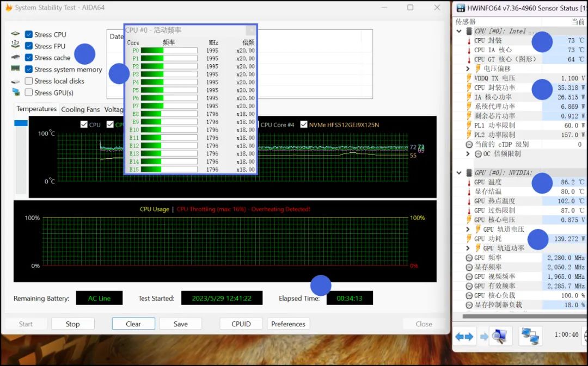Expand the 电压偏移 tree node
Screen dimensions: 588x366
468,69
